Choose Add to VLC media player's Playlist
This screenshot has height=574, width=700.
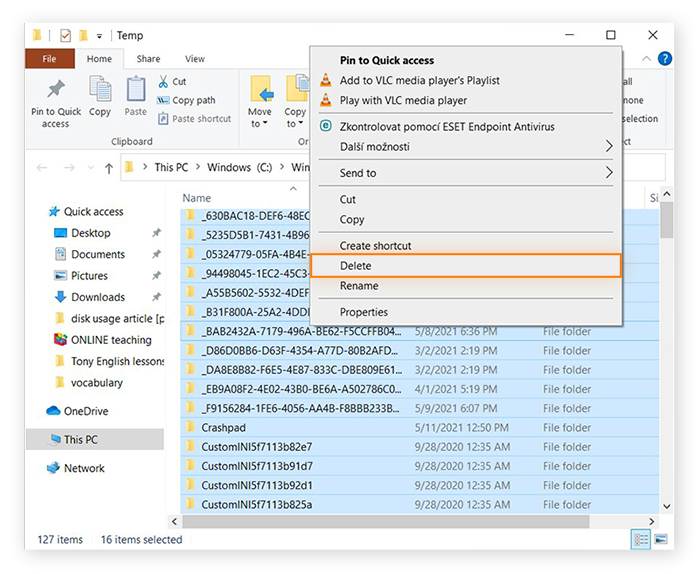[466, 80]
